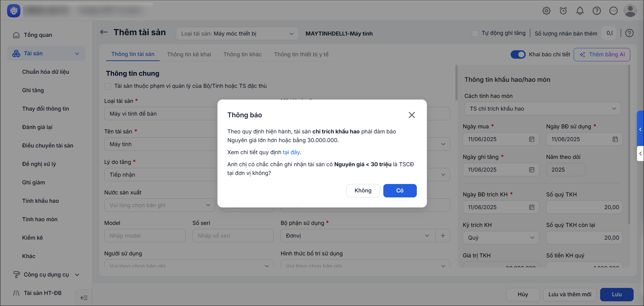Open Đề nghị xử lý menu item
The height and width of the screenshot is (306, 644).
coord(39,164)
